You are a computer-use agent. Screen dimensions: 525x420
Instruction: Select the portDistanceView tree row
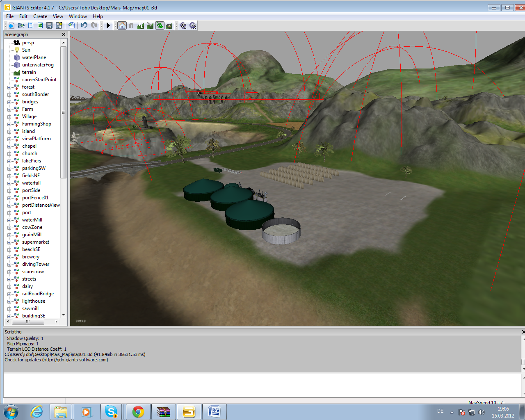[41, 205]
